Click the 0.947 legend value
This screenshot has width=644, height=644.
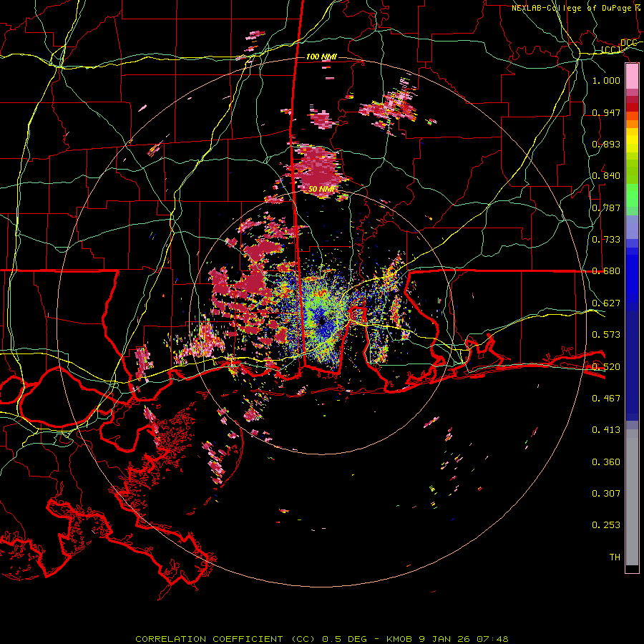(606, 112)
